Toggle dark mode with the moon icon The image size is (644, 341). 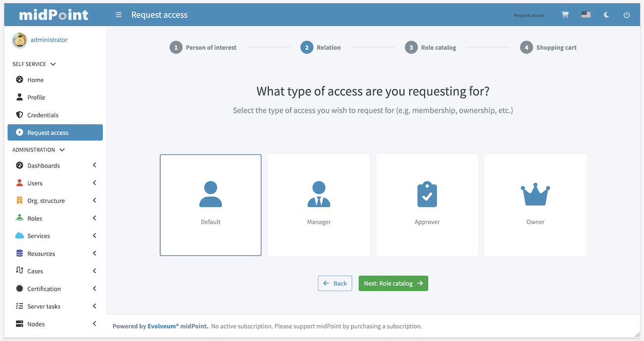point(606,15)
